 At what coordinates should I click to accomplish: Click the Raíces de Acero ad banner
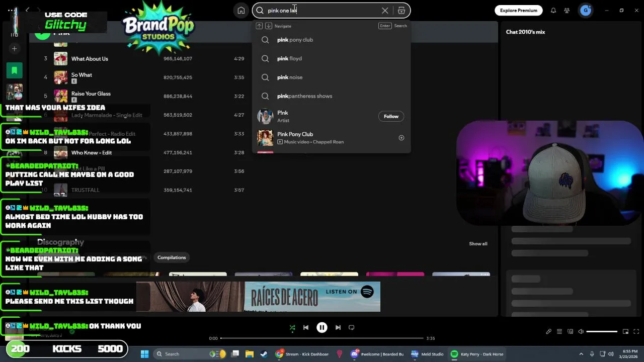click(258, 297)
